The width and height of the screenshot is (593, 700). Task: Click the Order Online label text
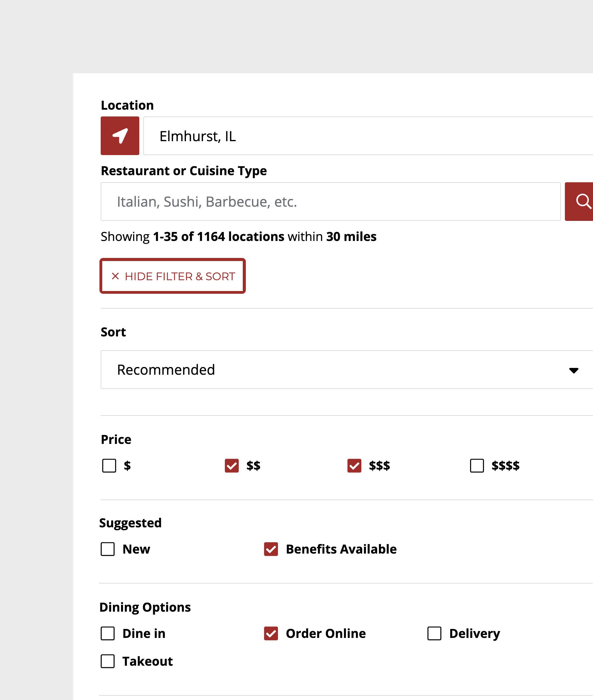(x=326, y=634)
